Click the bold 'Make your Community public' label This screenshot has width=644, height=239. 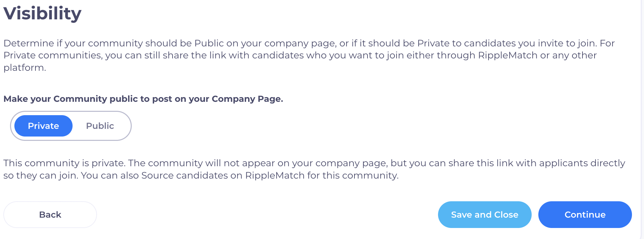[143, 99]
